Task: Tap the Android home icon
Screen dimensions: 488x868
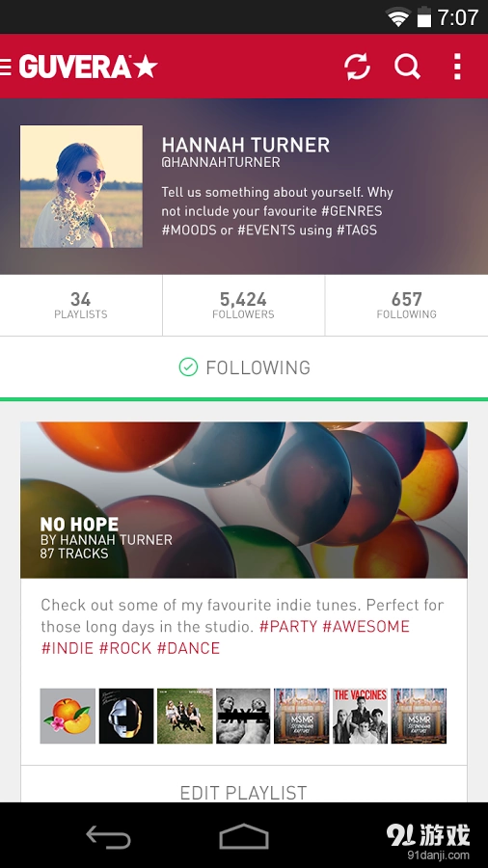Action: [244, 836]
